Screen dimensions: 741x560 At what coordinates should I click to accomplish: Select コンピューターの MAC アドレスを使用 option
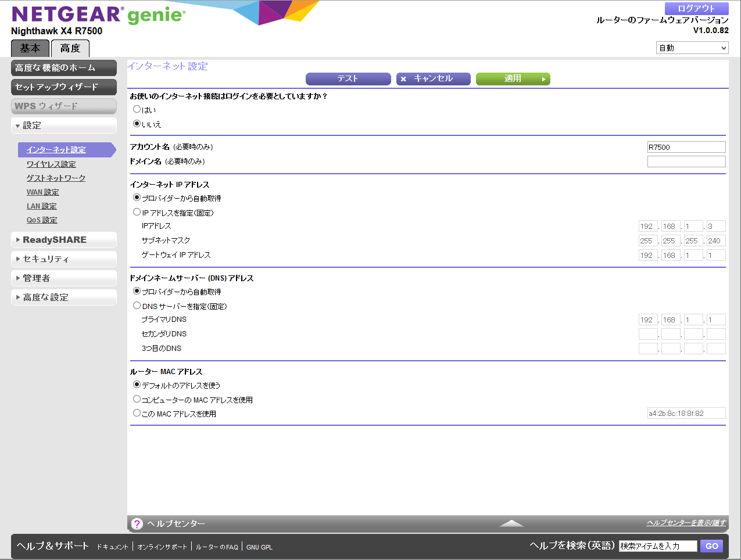[137, 399]
